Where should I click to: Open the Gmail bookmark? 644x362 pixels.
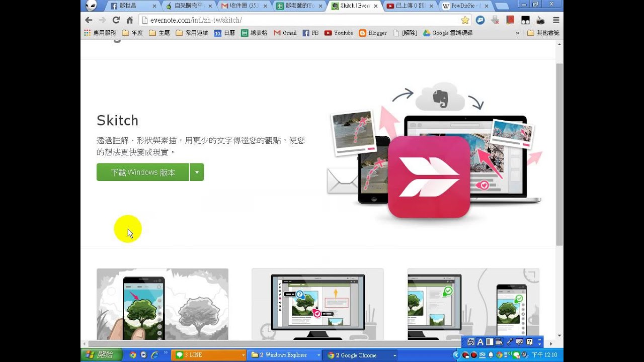tap(285, 33)
